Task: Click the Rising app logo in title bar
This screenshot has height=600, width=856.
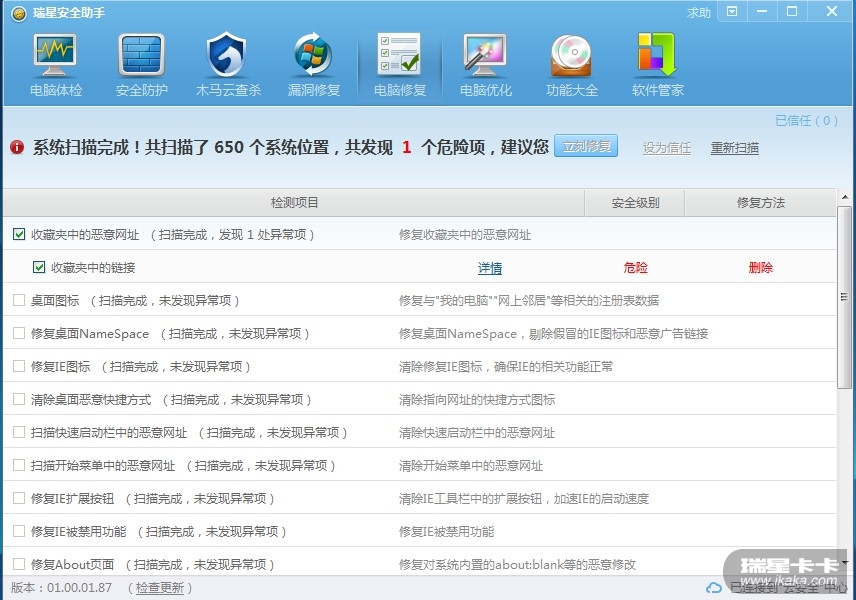Action: (19, 13)
